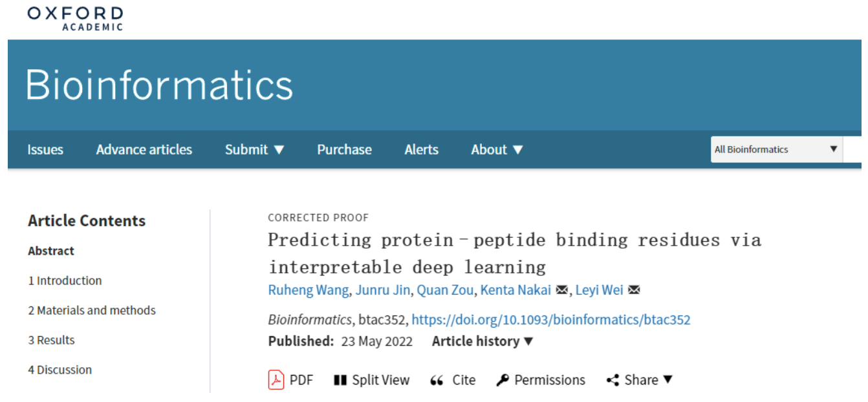Click the Bioinformatics journal title banner
Image resolution: width=868 pixels, height=402 pixels.
(x=159, y=85)
